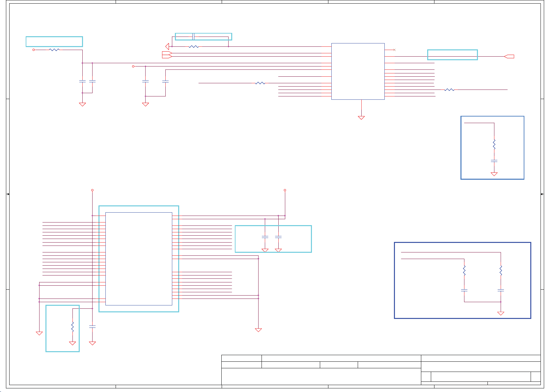Select resistor on line left of top IC
555x392 pixels.
pyautogui.click(x=260, y=83)
